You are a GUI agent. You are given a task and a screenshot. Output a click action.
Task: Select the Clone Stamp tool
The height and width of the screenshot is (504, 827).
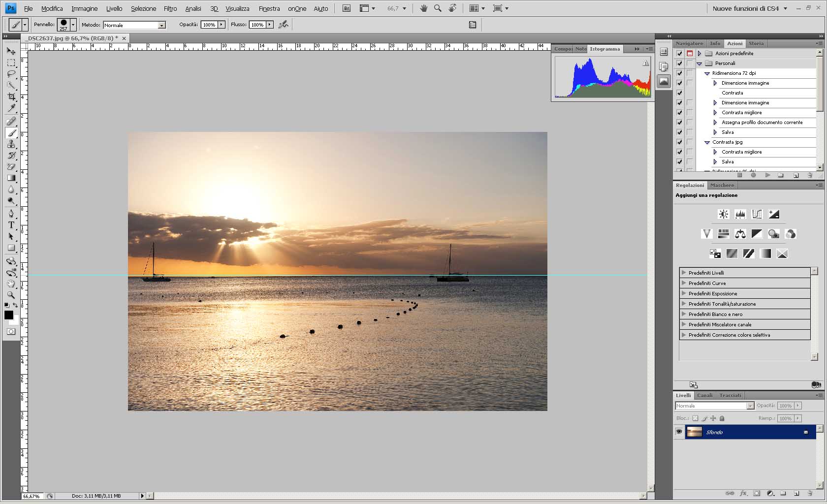click(11, 144)
